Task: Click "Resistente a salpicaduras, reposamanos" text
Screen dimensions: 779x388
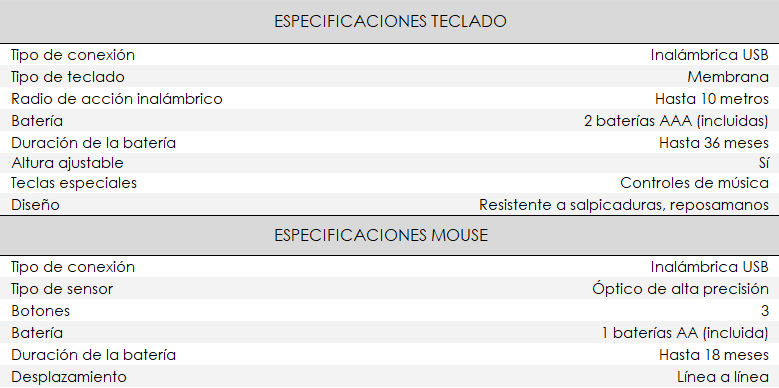Action: tap(624, 205)
